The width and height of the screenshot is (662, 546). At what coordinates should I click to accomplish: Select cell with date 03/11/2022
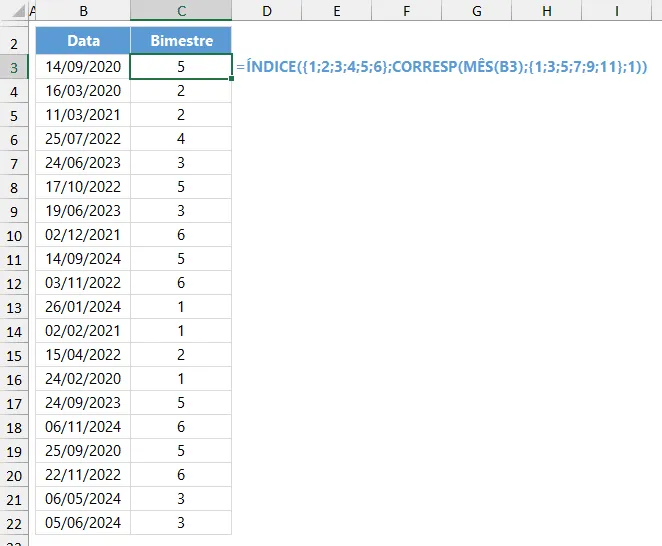coord(83,283)
